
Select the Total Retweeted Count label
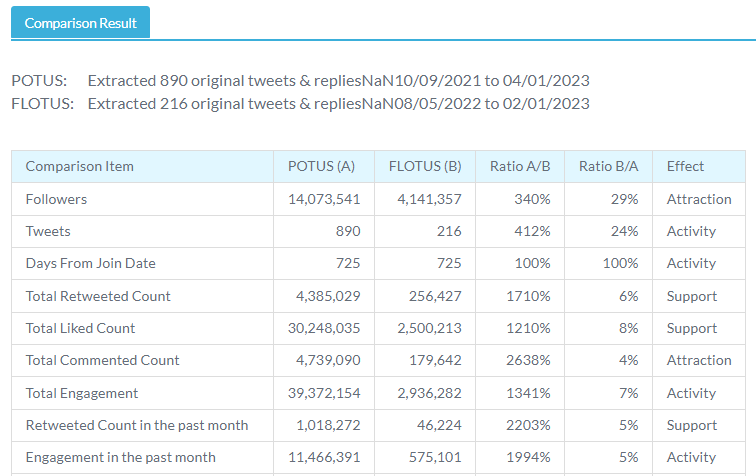click(98, 296)
